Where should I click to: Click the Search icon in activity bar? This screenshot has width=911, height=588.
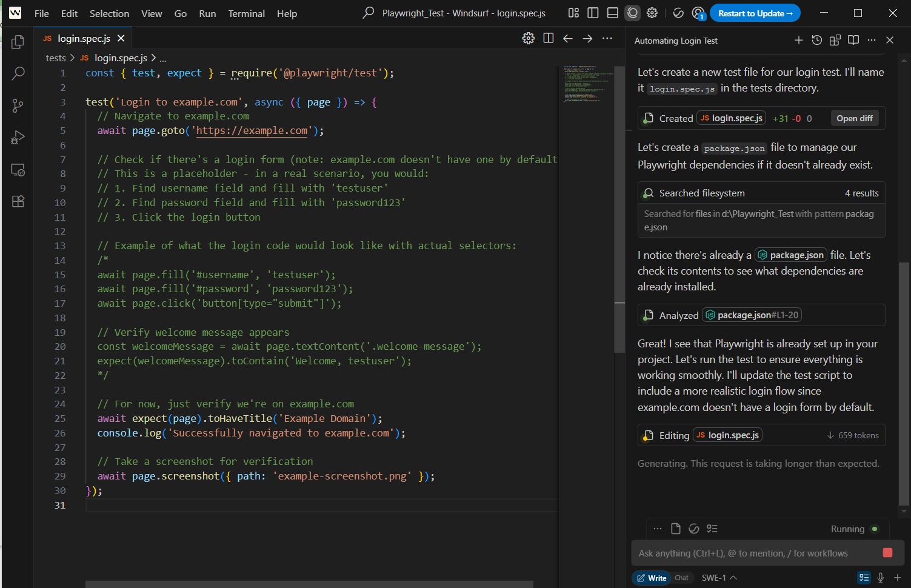tap(18, 73)
